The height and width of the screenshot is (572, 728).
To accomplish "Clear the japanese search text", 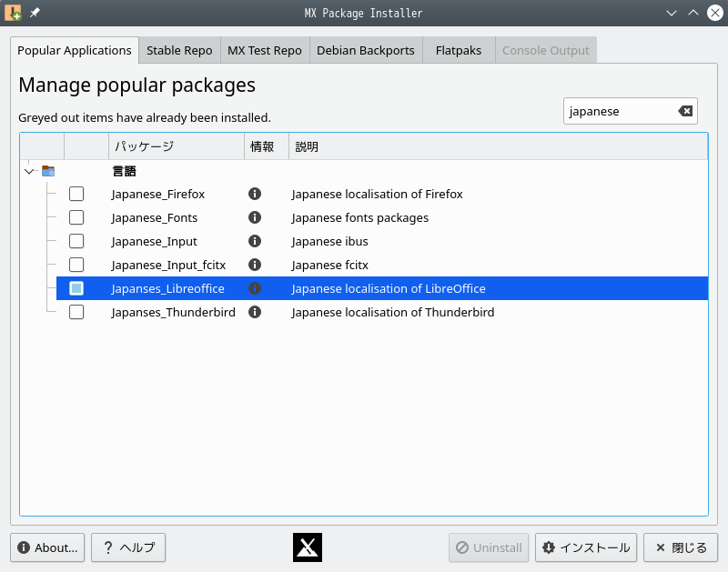I will coord(685,111).
